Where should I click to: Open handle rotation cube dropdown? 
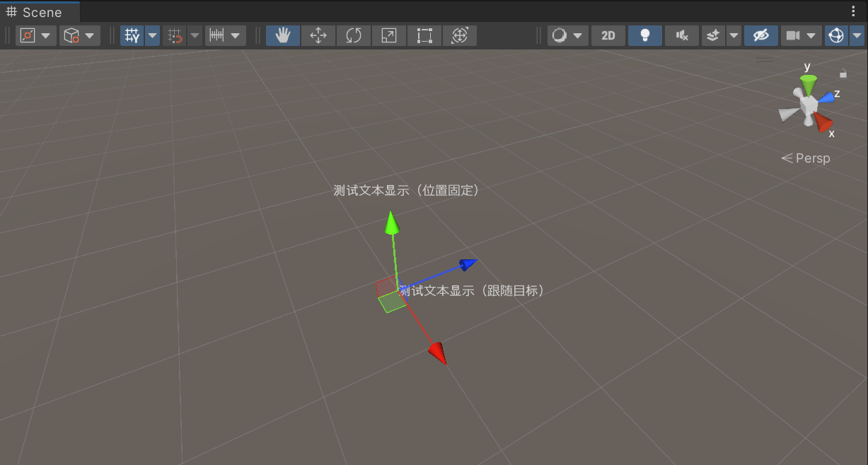pyautogui.click(x=79, y=35)
